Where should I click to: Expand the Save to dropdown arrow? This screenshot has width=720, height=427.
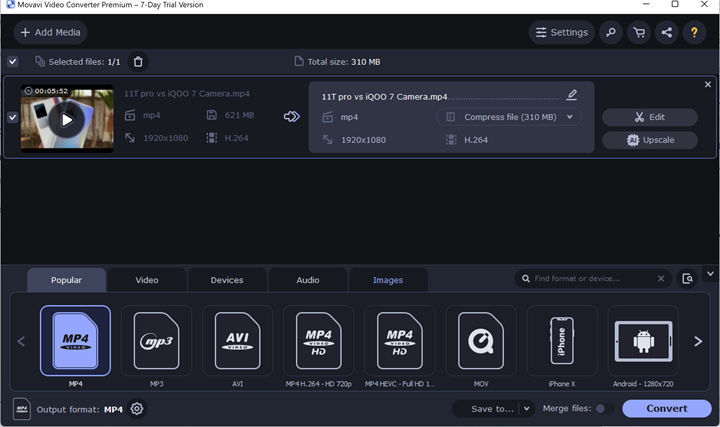527,409
